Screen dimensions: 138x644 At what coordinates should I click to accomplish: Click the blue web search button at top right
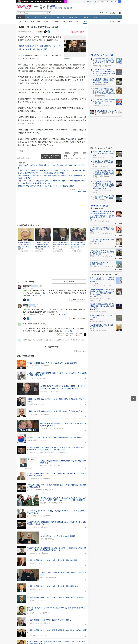[120, 2]
